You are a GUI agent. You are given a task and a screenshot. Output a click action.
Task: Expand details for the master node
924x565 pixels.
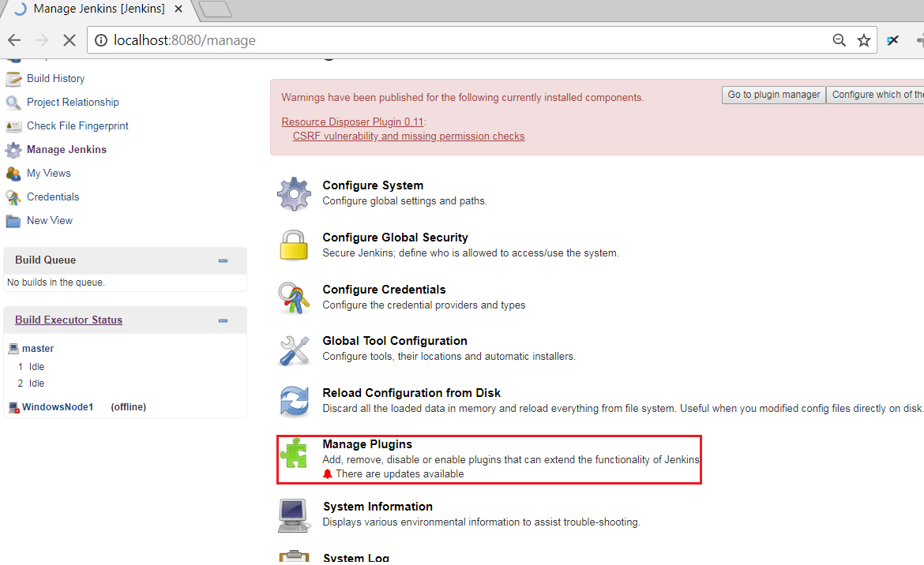pyautogui.click(x=37, y=348)
